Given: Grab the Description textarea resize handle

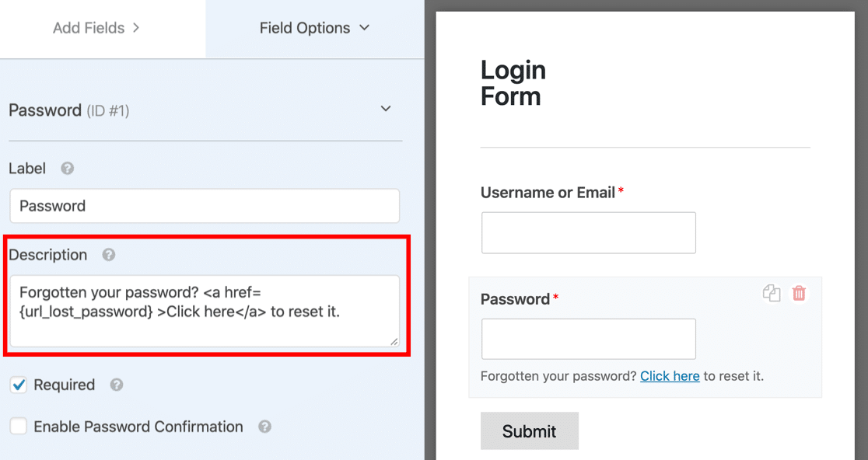Looking at the screenshot, I should (394, 340).
